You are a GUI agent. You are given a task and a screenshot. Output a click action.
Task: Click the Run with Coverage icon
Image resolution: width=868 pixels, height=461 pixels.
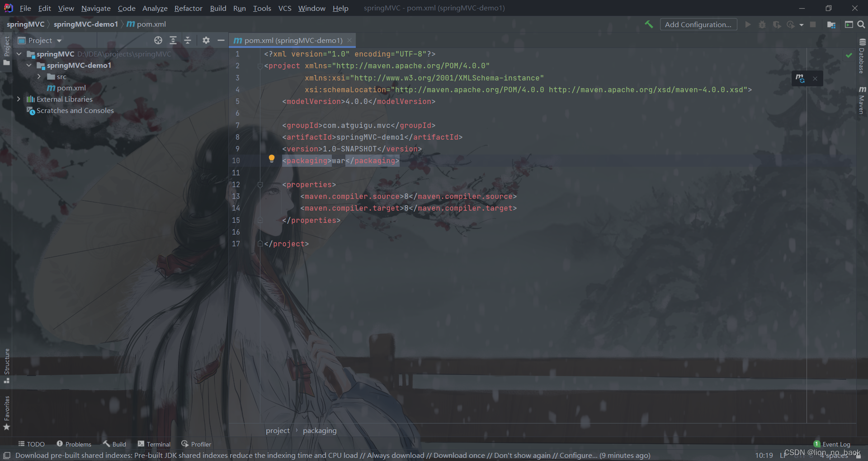777,24
